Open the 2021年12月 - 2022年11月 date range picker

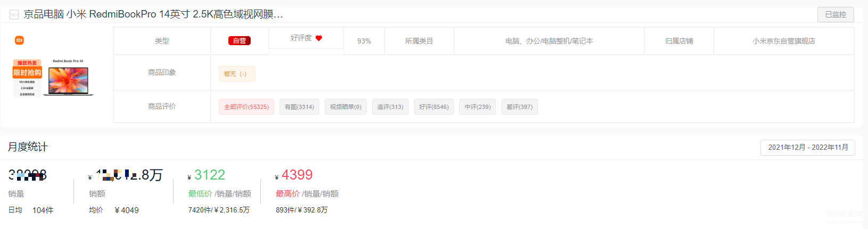click(x=808, y=147)
